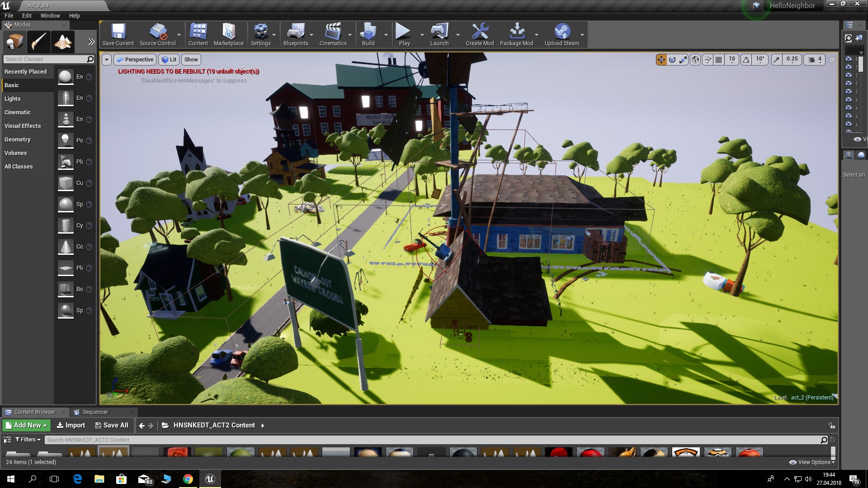Image resolution: width=868 pixels, height=488 pixels.
Task: Expand HNSNKEDT_ACT2 Content path arrow
Action: 263,425
